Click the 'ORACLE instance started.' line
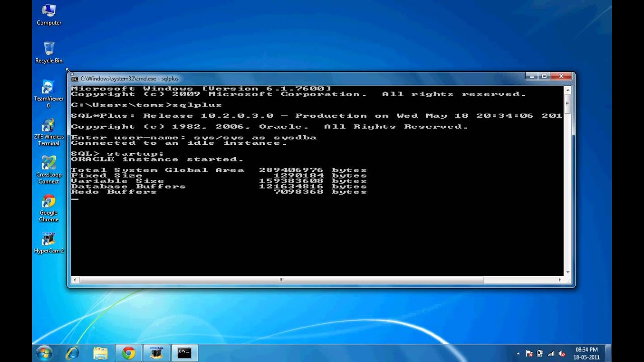The height and width of the screenshot is (362, 644). point(157,159)
